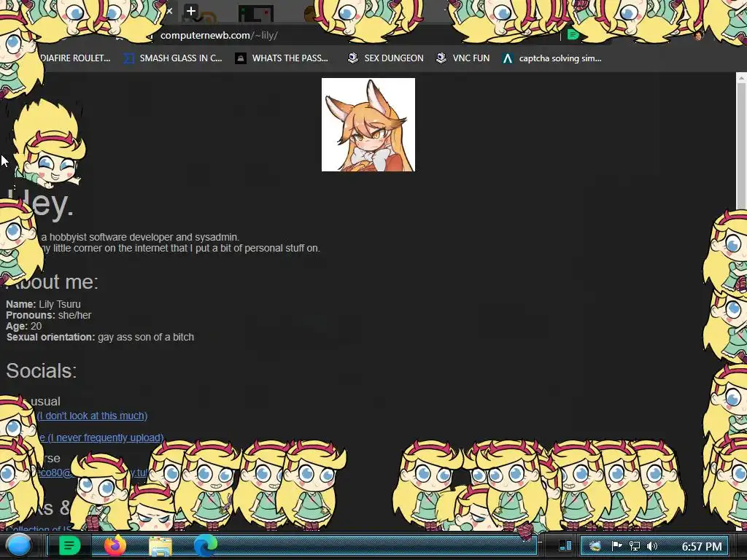The width and height of the screenshot is (747, 560).
Task: Close the current browser tab
Action: 169,11
